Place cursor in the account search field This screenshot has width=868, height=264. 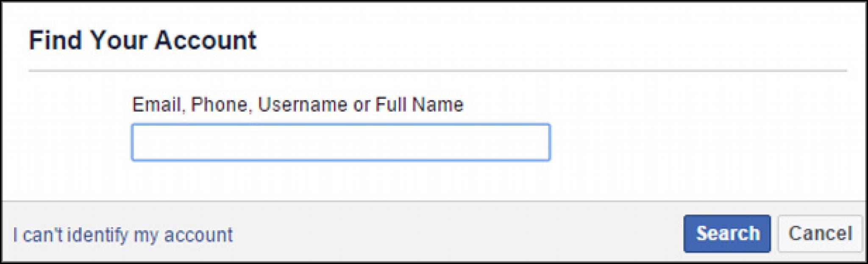tap(341, 142)
